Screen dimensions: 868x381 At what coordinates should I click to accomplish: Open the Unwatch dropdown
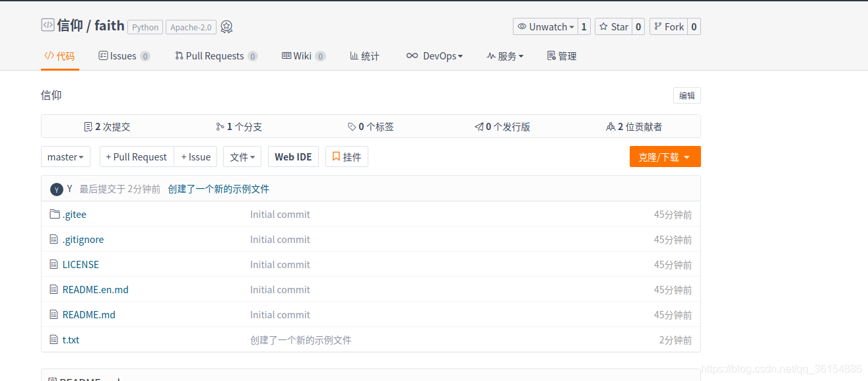[545, 26]
